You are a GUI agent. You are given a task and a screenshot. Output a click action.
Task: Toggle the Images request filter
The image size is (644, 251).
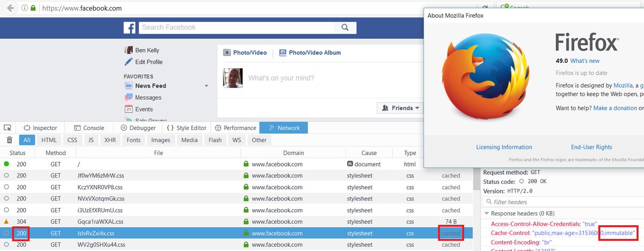tap(160, 140)
